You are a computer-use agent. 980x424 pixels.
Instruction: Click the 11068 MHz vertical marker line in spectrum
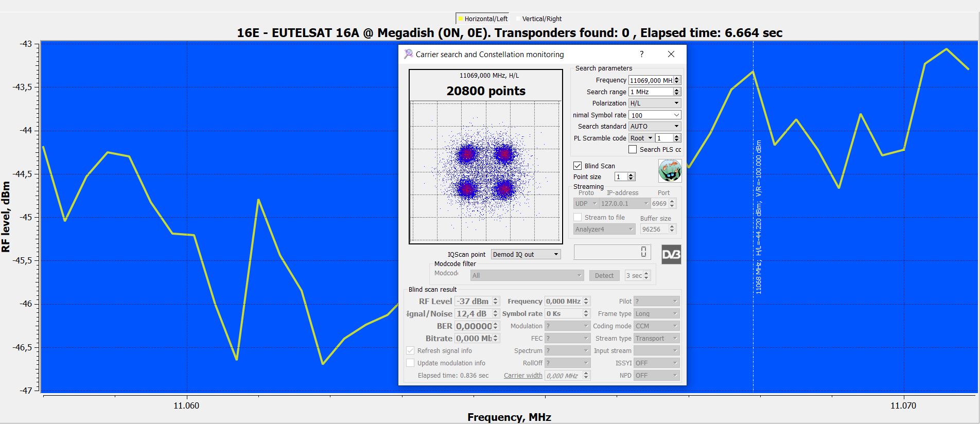point(753,216)
